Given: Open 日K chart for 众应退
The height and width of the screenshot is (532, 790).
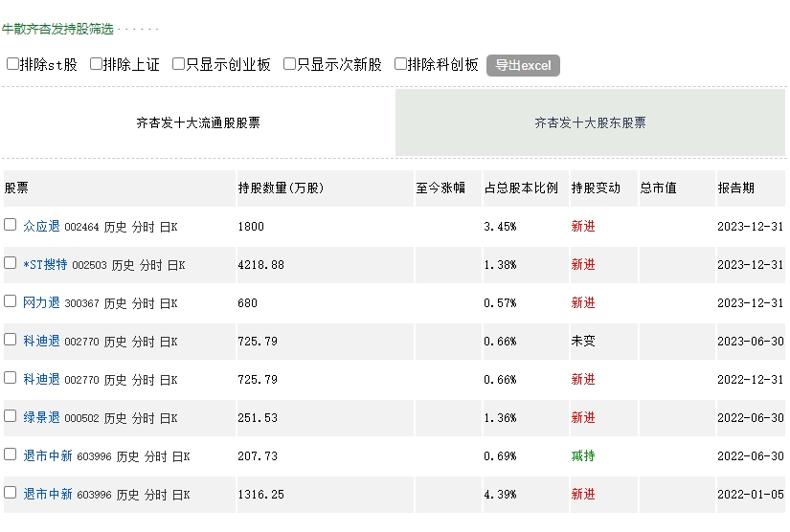Looking at the screenshot, I should click(169, 227).
